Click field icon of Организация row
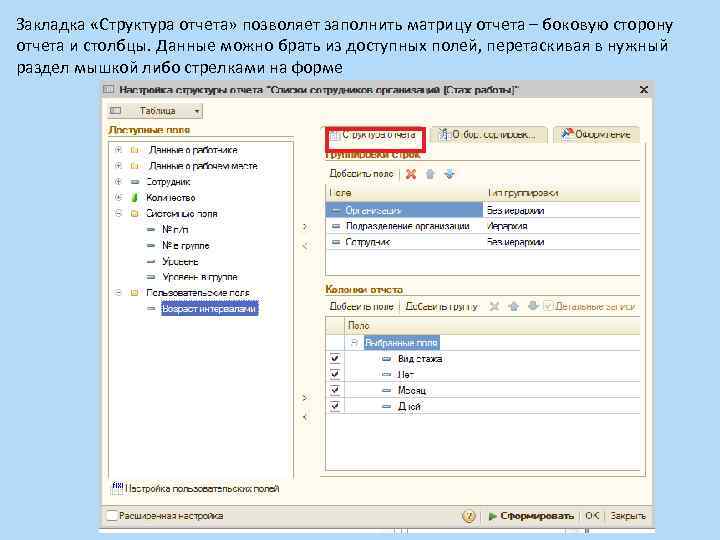The height and width of the screenshot is (540, 720). click(x=336, y=210)
